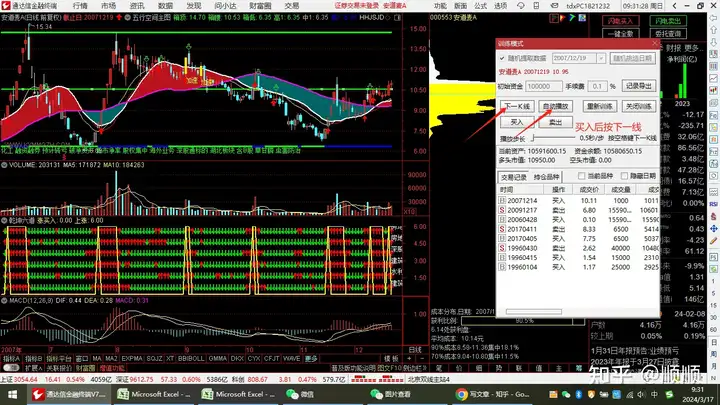The image size is (720, 405).
Task: Click 闪电买入 button
Action: coord(620,21)
